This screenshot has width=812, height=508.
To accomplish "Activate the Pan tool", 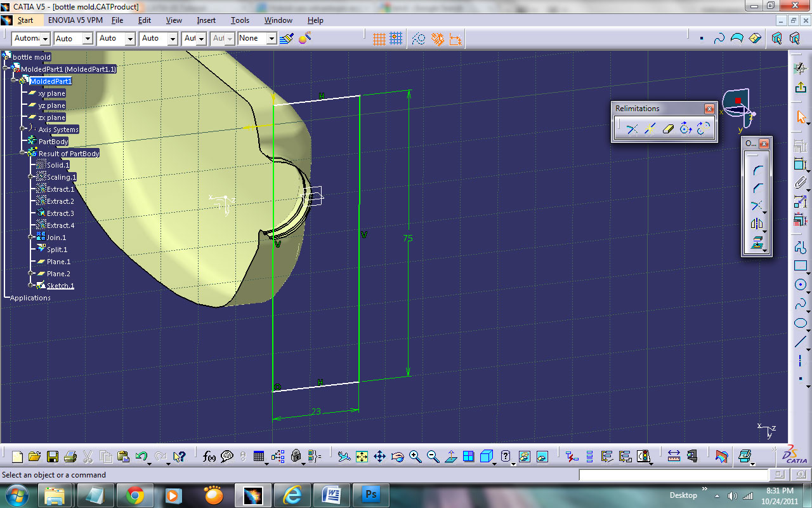I will click(x=379, y=456).
